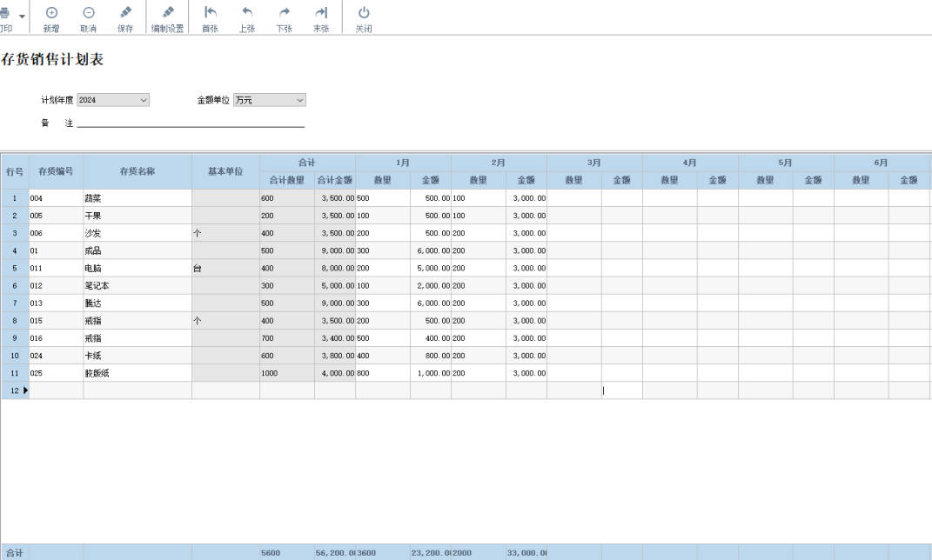Click the 1月 month header
The height and width of the screenshot is (560, 932).
coord(403,163)
